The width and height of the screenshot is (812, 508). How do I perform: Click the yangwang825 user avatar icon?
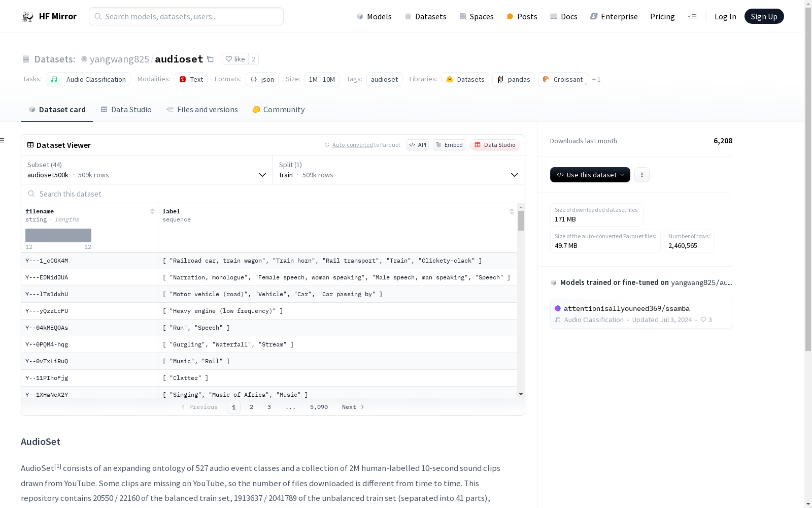84,59
